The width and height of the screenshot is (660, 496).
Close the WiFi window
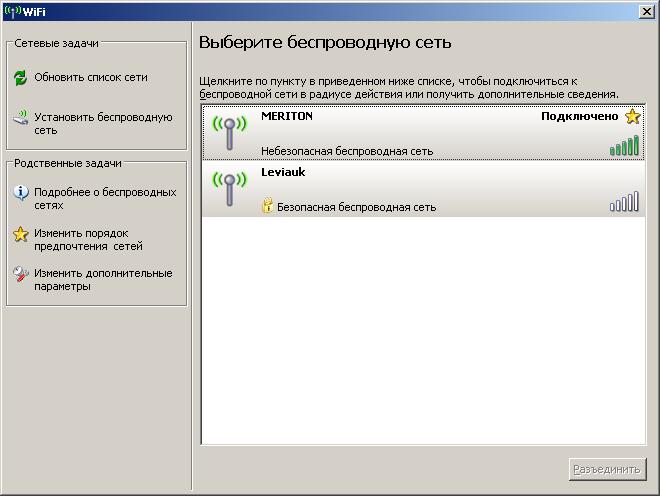646,12
